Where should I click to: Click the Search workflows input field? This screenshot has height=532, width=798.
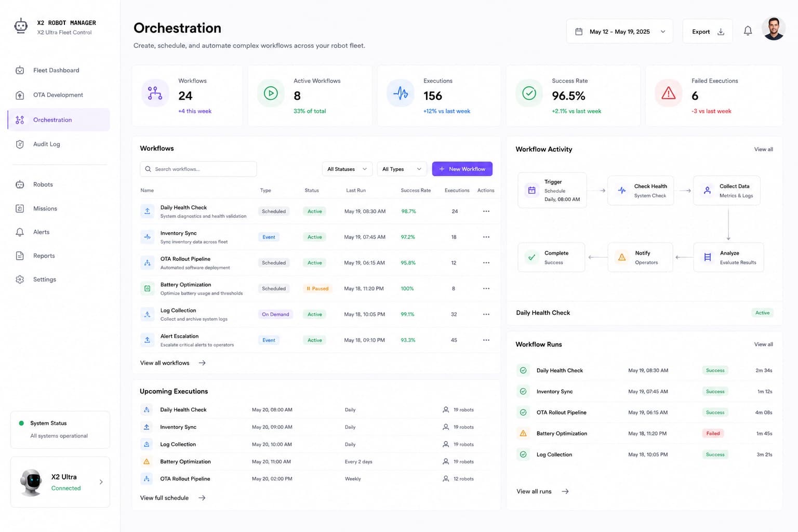(x=198, y=169)
